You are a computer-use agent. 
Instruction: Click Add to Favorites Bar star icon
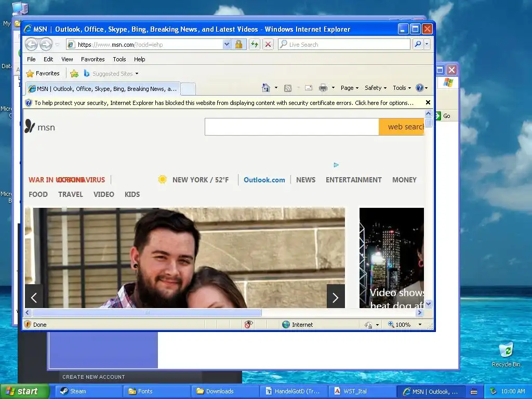click(x=74, y=73)
